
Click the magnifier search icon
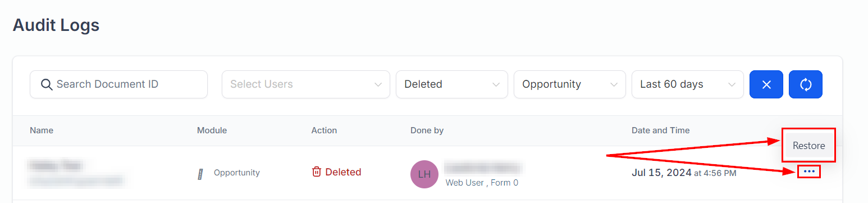coord(47,84)
